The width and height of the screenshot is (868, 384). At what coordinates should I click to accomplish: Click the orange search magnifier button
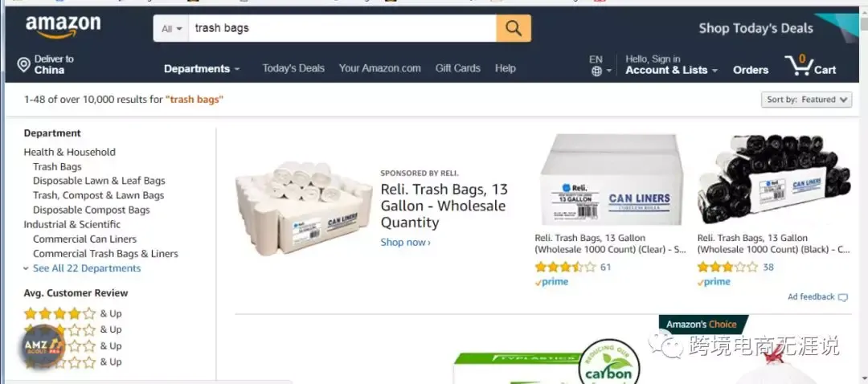(x=513, y=28)
